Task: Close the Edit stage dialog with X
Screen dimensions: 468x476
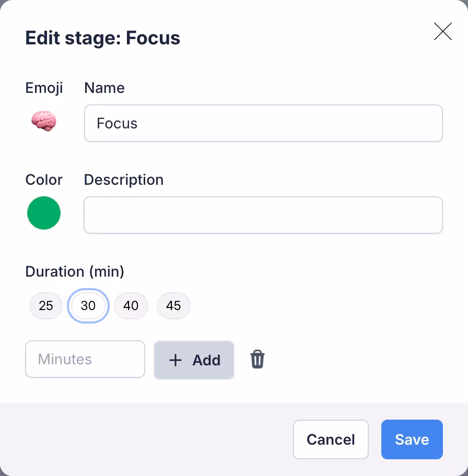Action: point(442,32)
